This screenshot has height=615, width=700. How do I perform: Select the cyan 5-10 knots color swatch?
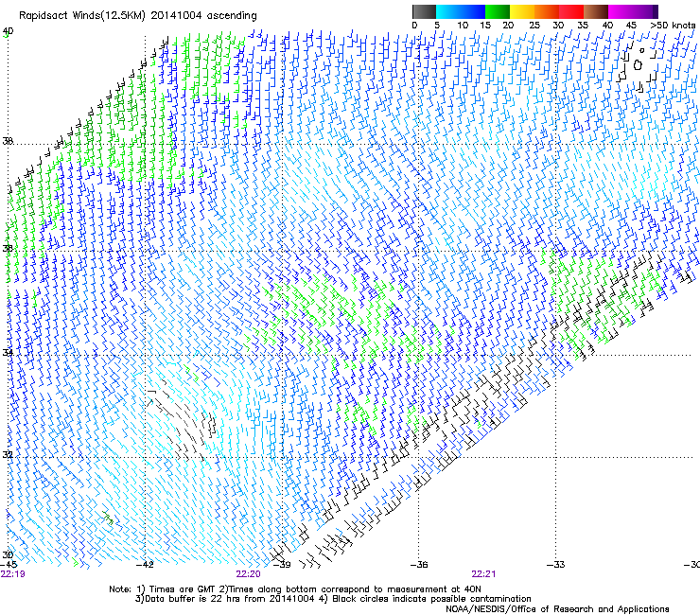coord(447,11)
